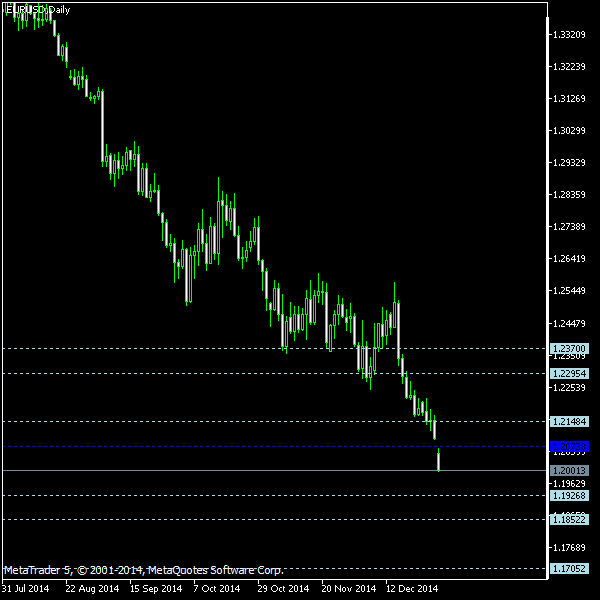The width and height of the screenshot is (600, 600).
Task: Click the 29 Oct 2014 date label
Action: click(283, 589)
